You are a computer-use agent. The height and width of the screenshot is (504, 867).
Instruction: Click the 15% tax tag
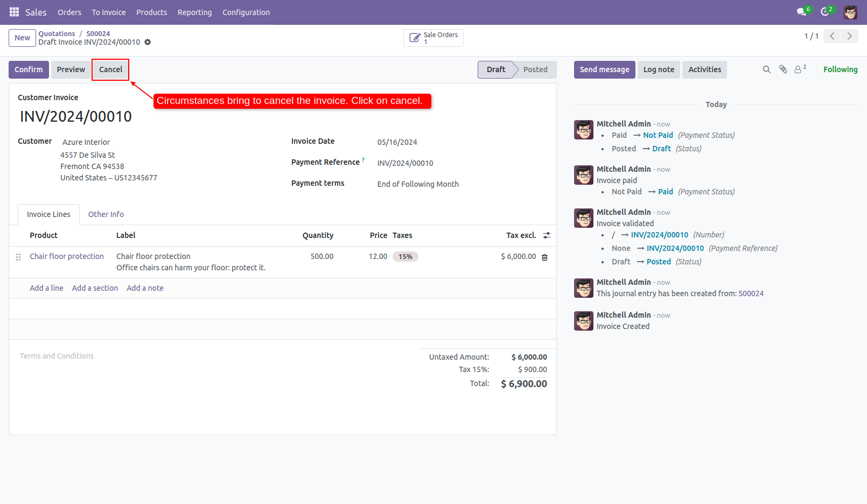click(x=405, y=256)
